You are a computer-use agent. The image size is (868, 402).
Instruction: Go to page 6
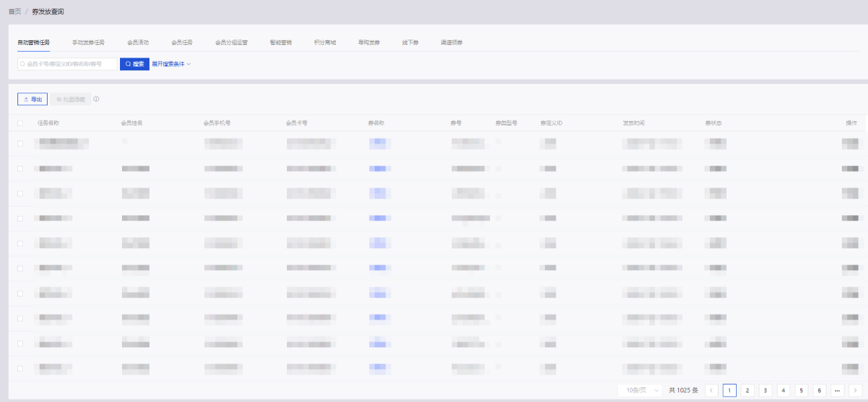[820, 390]
